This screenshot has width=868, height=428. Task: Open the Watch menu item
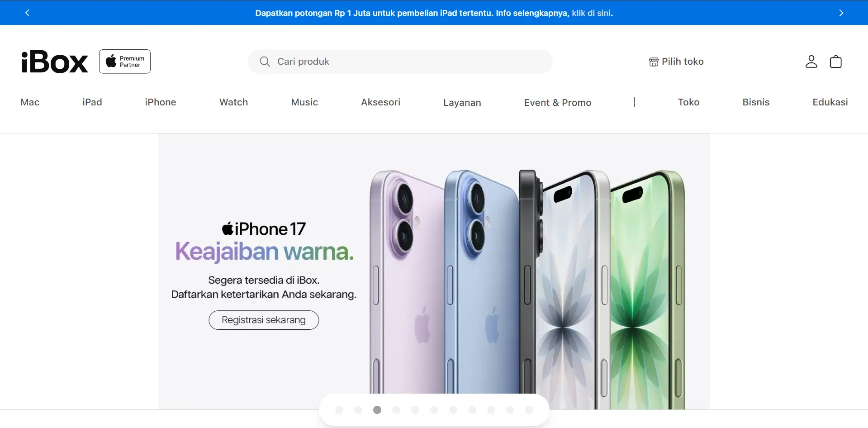[x=234, y=102]
